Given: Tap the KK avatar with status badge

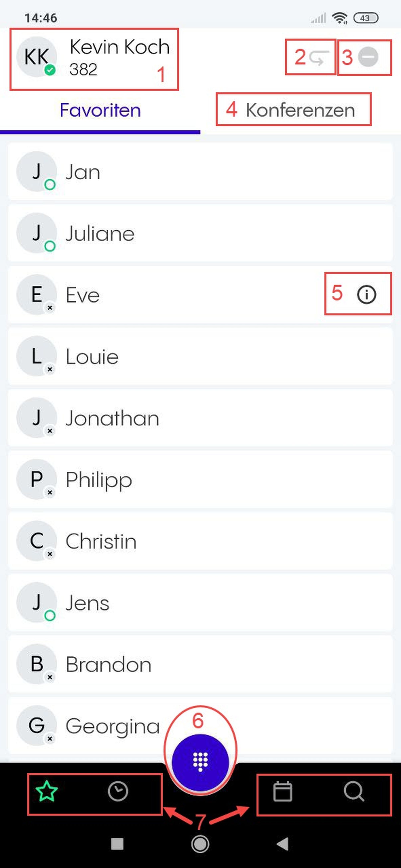Looking at the screenshot, I should (37, 57).
